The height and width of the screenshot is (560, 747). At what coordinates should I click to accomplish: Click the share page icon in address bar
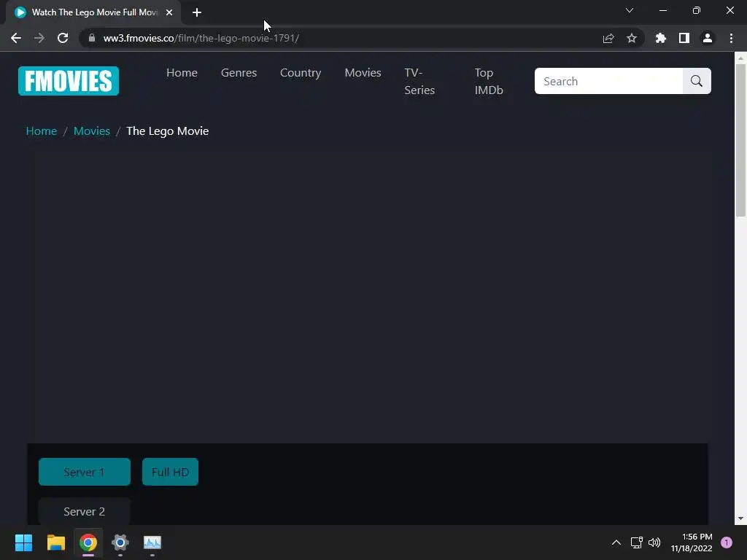[x=608, y=38]
